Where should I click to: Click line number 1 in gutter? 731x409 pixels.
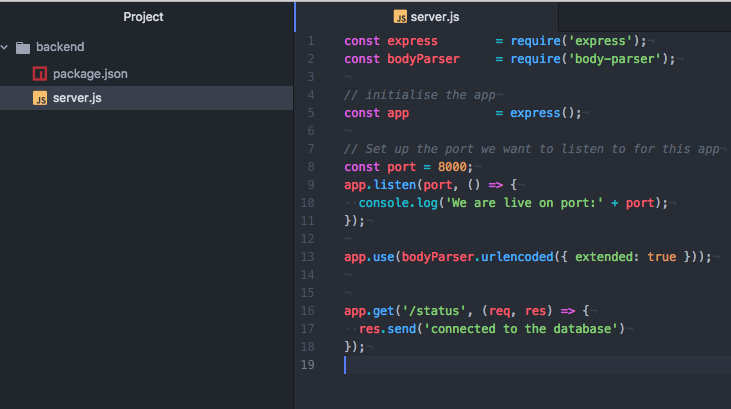tap(311, 41)
